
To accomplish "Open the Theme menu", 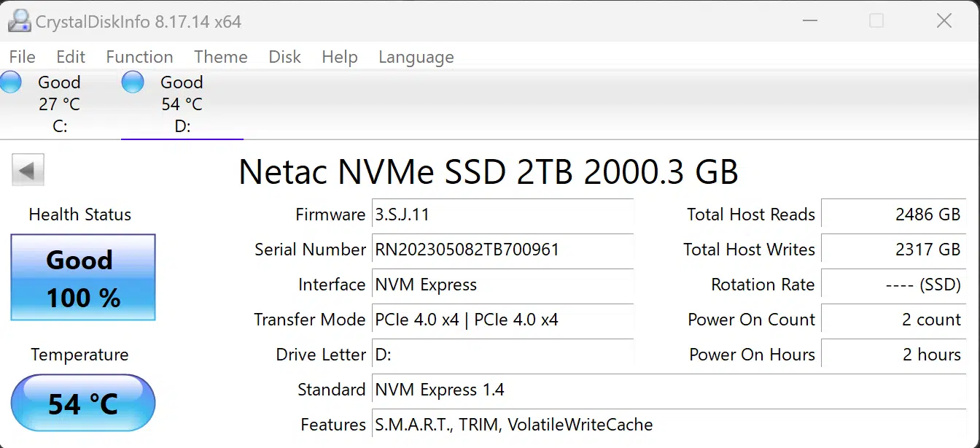I will [x=221, y=57].
